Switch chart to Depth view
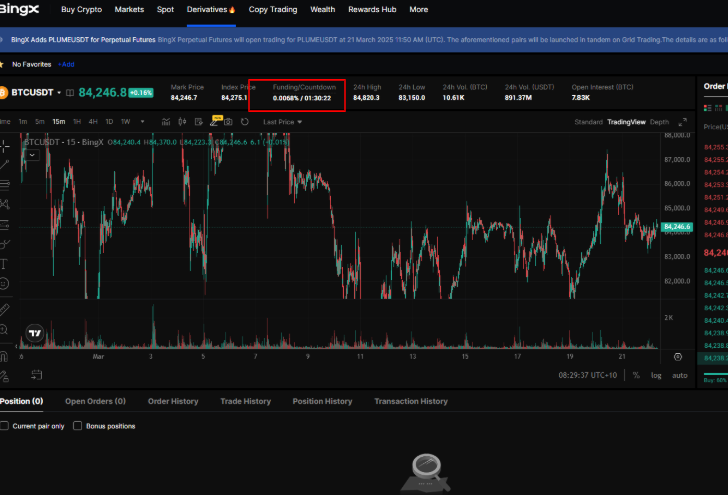Viewport: 728px width, 495px height. 659,122
